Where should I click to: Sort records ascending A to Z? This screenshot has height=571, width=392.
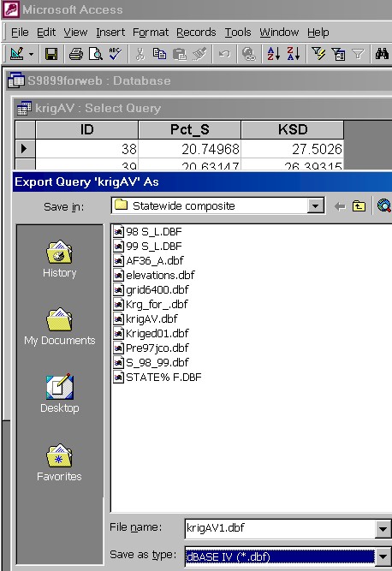click(x=274, y=54)
